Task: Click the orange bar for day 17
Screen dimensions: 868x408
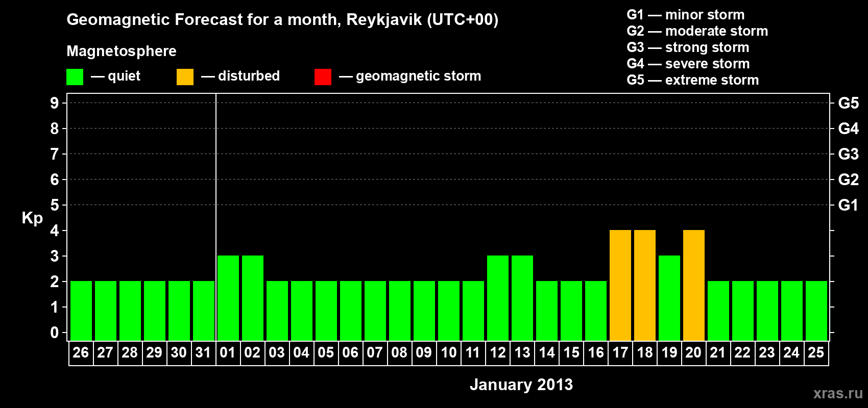Action: [620, 285]
